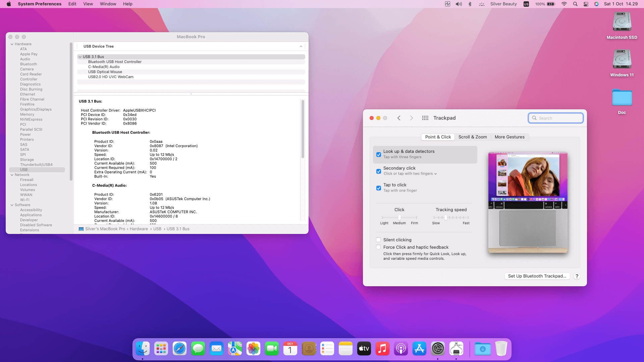Screen dimensions: 644x362
Task: Open Control Center in menu bar
Action: coord(586,4)
